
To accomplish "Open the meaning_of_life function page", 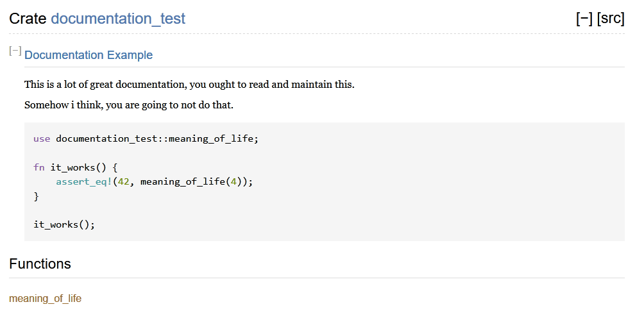I will pyautogui.click(x=46, y=298).
